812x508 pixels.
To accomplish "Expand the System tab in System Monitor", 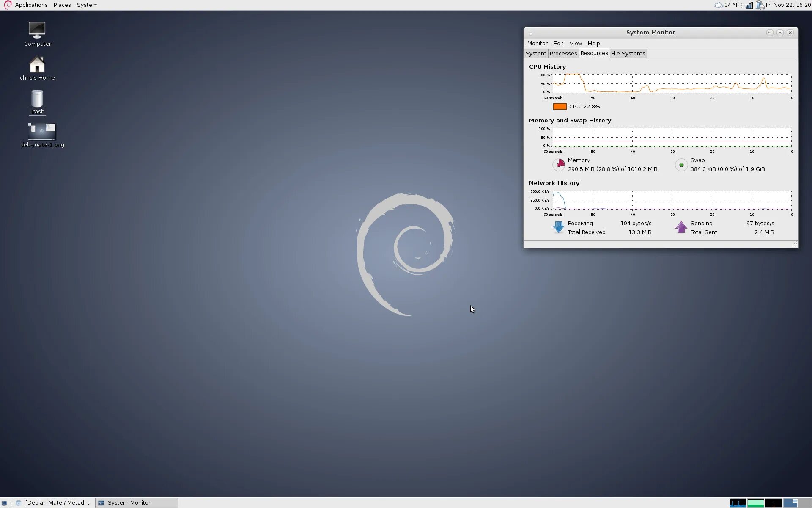I will click(535, 53).
